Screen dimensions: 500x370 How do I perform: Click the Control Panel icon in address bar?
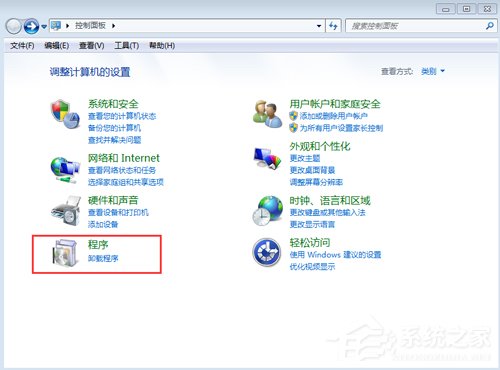point(56,25)
